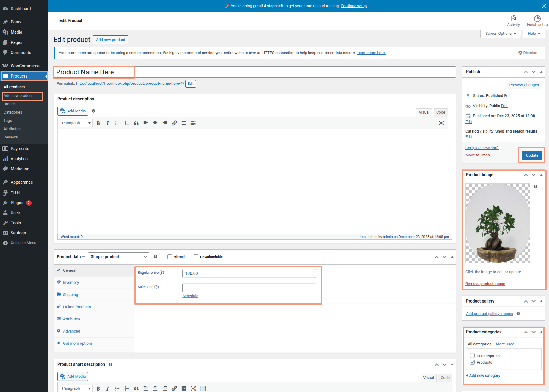Image resolution: width=549 pixels, height=392 pixels.
Task: Click the Update button
Action: point(532,155)
